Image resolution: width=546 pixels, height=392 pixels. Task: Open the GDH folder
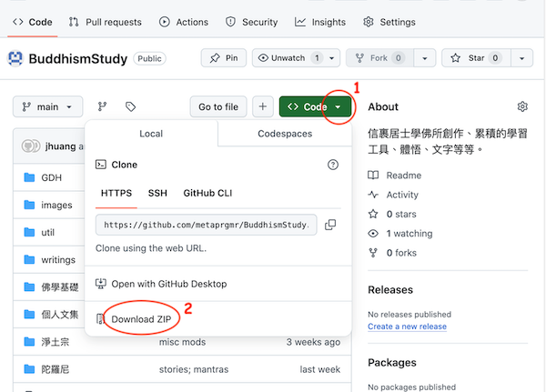pos(52,177)
